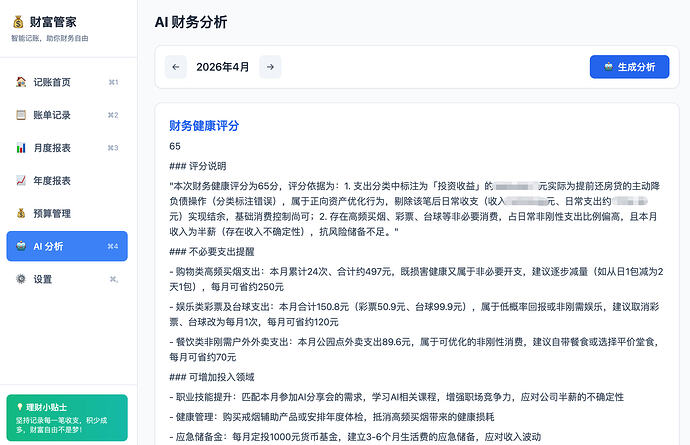
Task: Click the 餐饮类非刚需户外卖支出 line
Action: 414,349
